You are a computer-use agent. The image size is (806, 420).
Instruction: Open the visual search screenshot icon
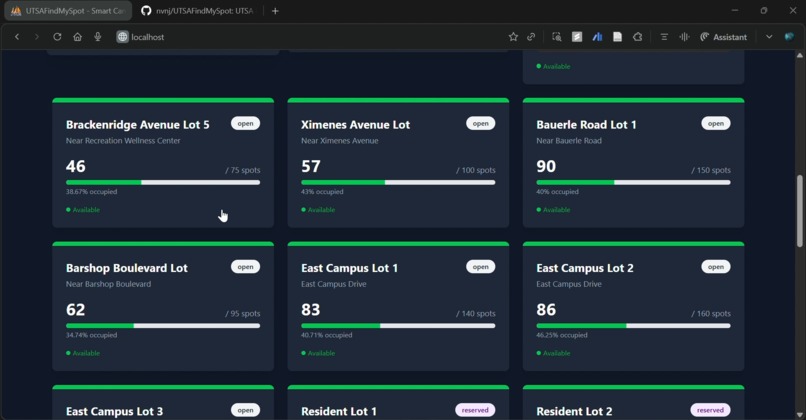click(557, 37)
